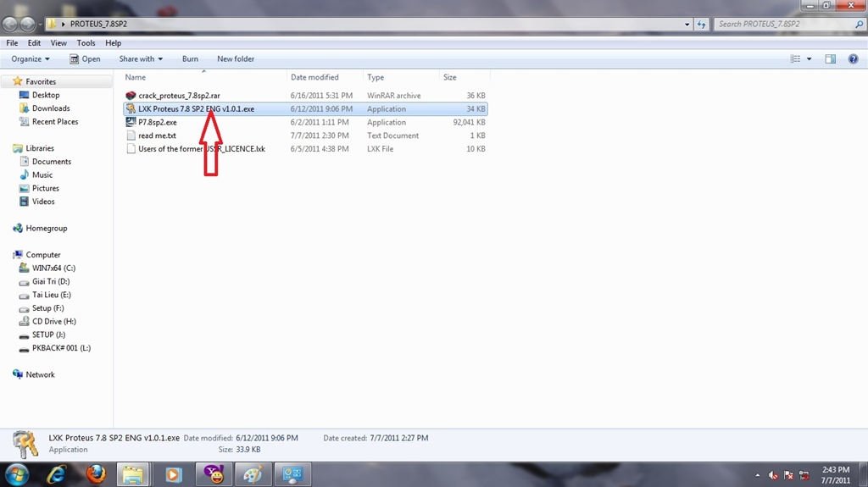868x487 pixels.
Task: Launch Internet Explorer from the taskbar
Action: [57, 474]
